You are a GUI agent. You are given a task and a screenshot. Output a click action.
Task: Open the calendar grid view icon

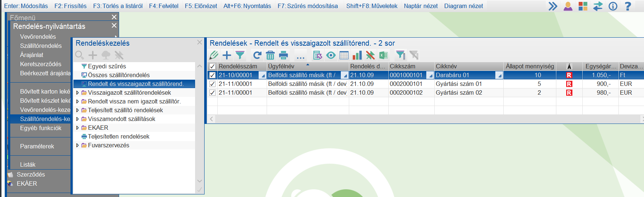coord(344,55)
